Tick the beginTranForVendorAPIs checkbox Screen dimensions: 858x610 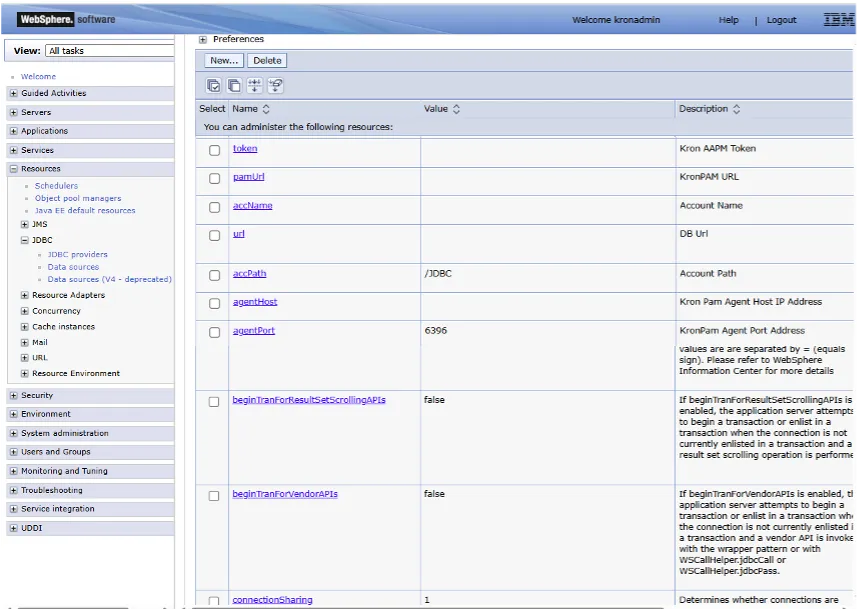pyautogui.click(x=214, y=496)
